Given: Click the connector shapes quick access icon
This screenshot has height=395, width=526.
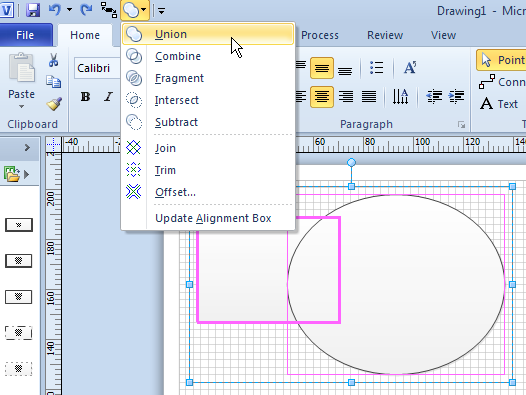Looking at the screenshot, I should click(x=109, y=10).
